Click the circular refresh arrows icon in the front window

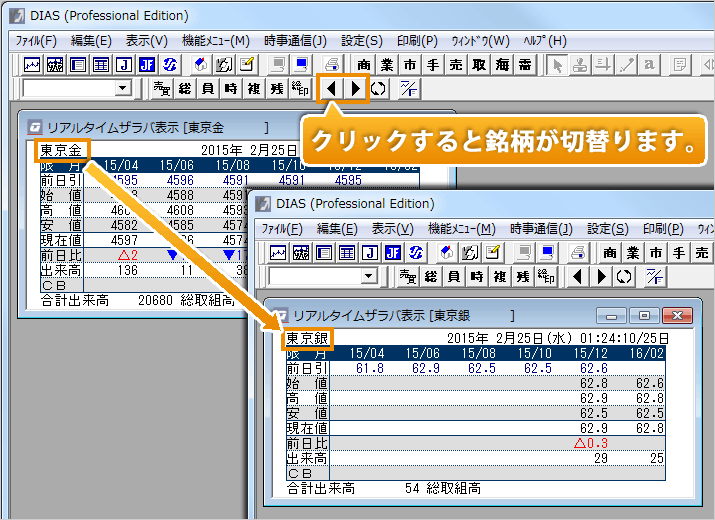point(625,276)
